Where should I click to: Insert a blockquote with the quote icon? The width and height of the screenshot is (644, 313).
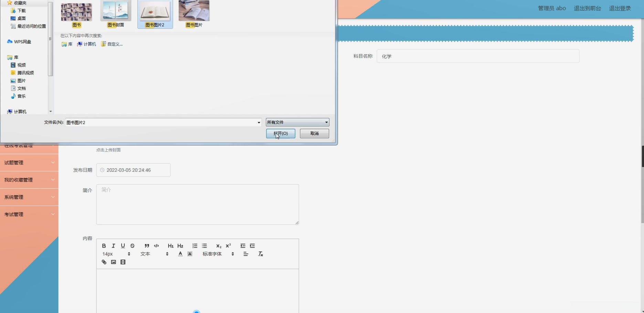(147, 246)
